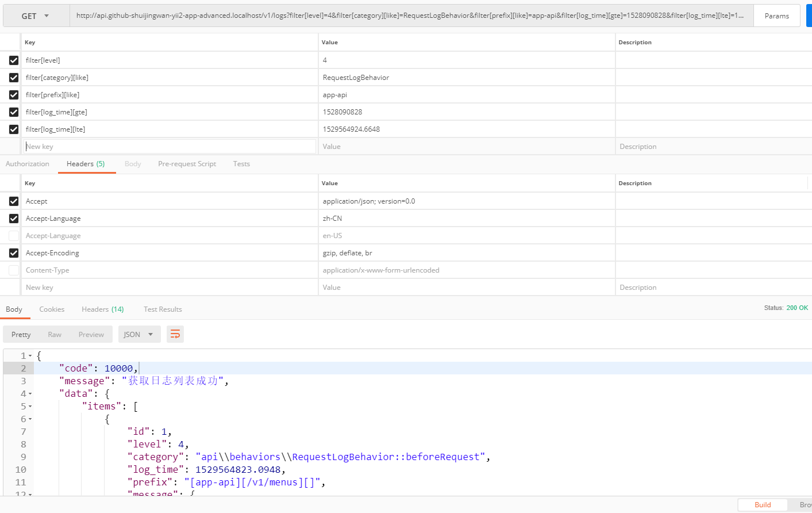
Task: Open the GET method dropdown
Action: pyautogui.click(x=36, y=16)
